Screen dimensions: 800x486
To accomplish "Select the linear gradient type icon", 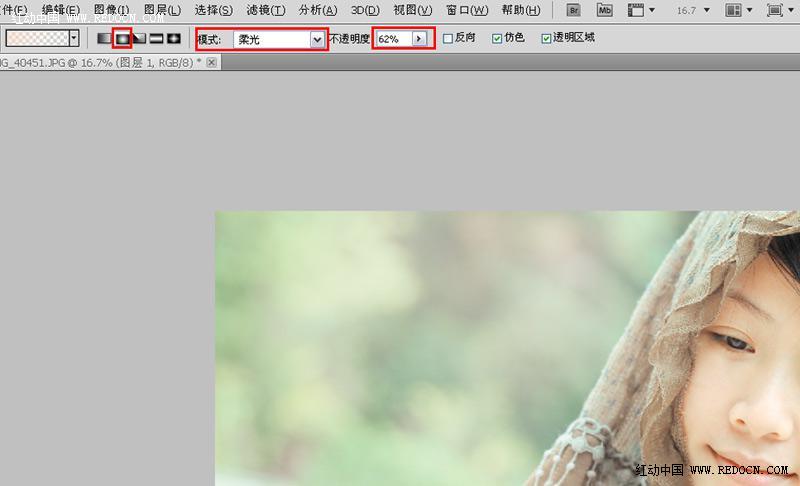I will pyautogui.click(x=104, y=38).
